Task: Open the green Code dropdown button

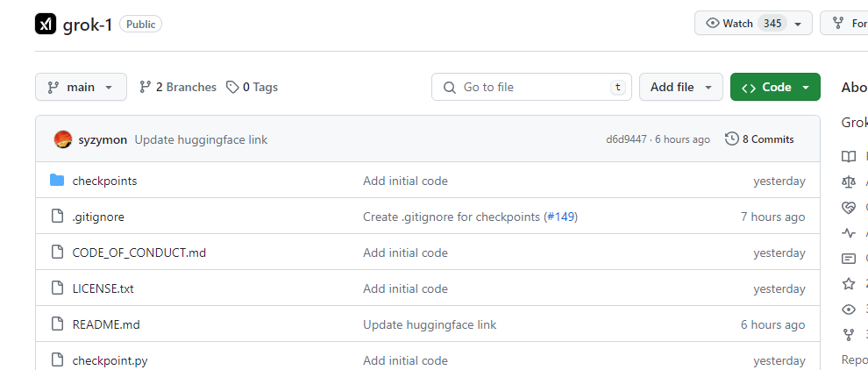Action: click(775, 87)
